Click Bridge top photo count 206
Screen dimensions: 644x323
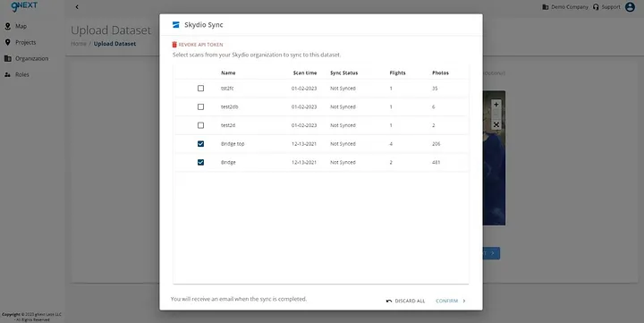point(436,144)
